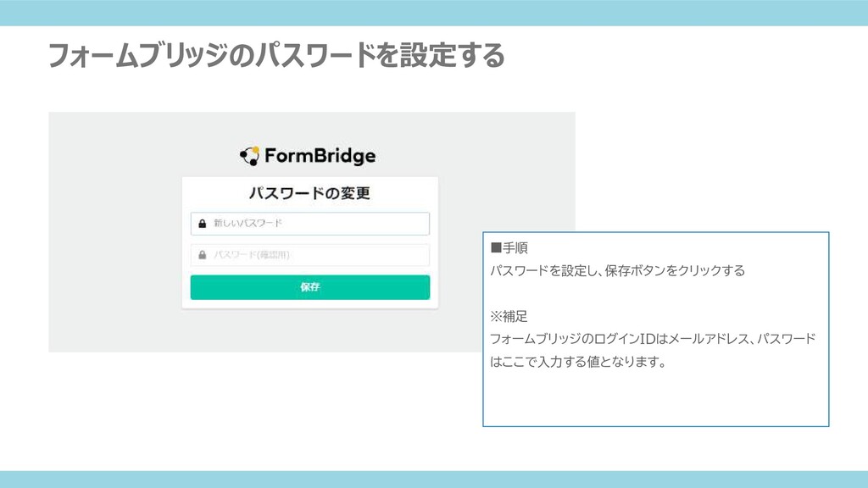
Task: Click the FormBridge logo emblem
Action: (x=250, y=156)
